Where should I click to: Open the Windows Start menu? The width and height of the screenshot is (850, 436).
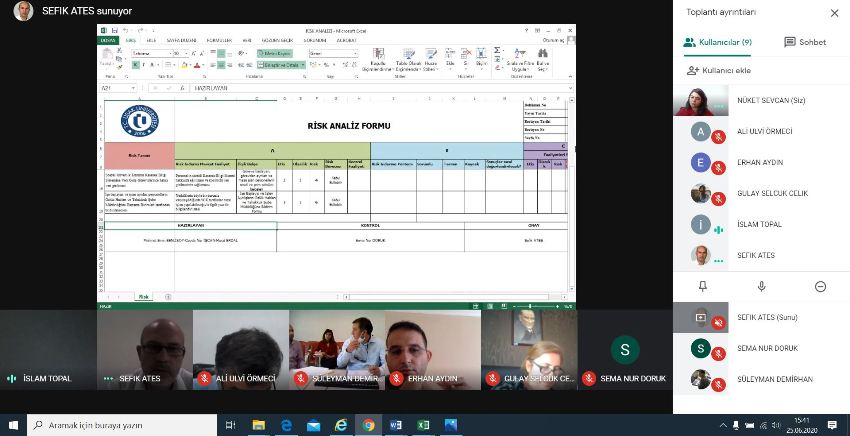[11, 425]
